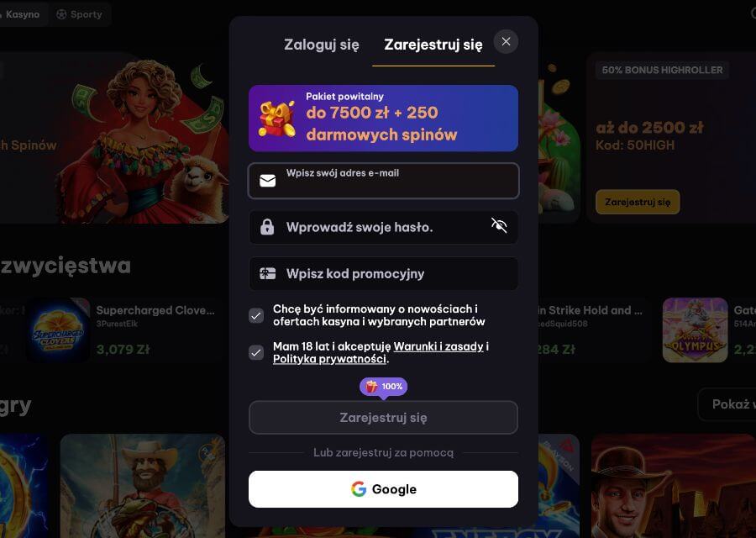
Task: Select the Zarejestruj się tab
Action: point(433,45)
